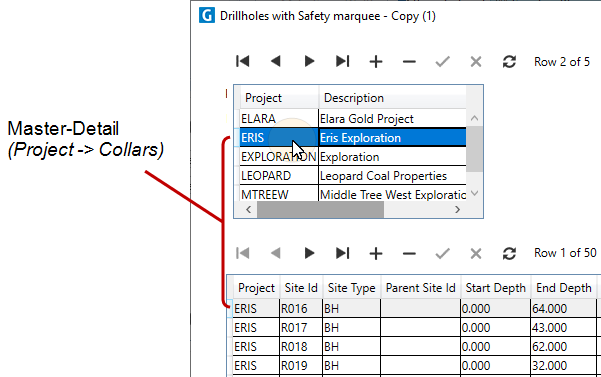Image resolution: width=601 pixels, height=377 pixels.
Task: Refresh the Collars table data
Action: (x=509, y=253)
